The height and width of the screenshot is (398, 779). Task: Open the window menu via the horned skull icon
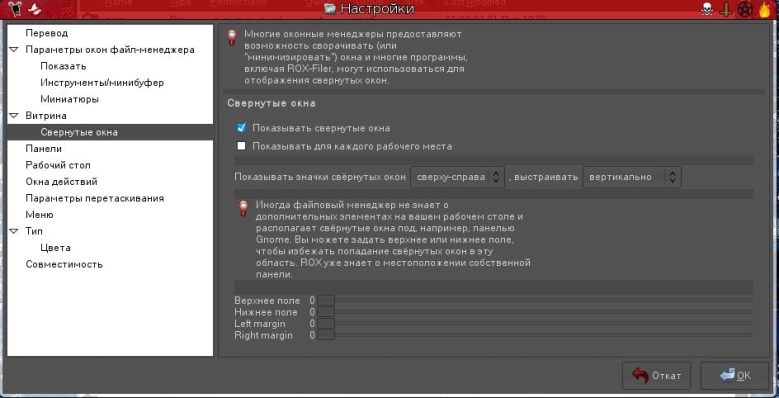[15, 9]
